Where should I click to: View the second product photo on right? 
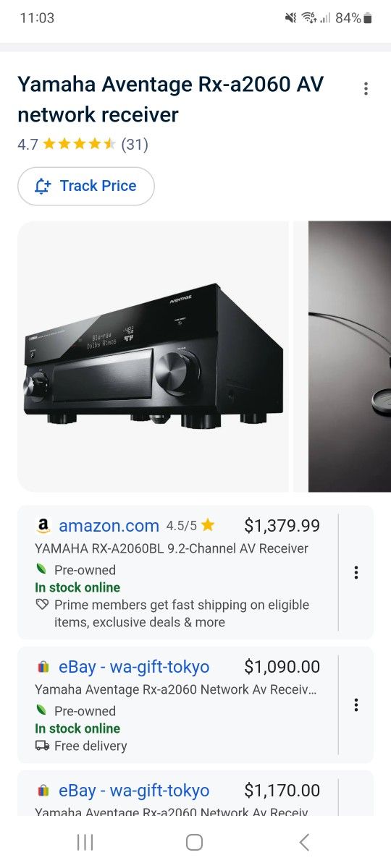[x=350, y=357]
